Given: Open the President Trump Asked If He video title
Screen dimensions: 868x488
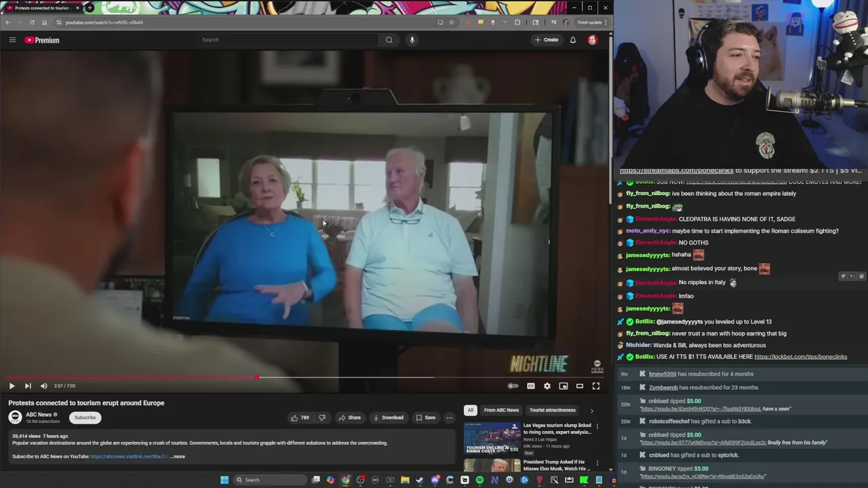Looking at the screenshot, I should point(556,465).
